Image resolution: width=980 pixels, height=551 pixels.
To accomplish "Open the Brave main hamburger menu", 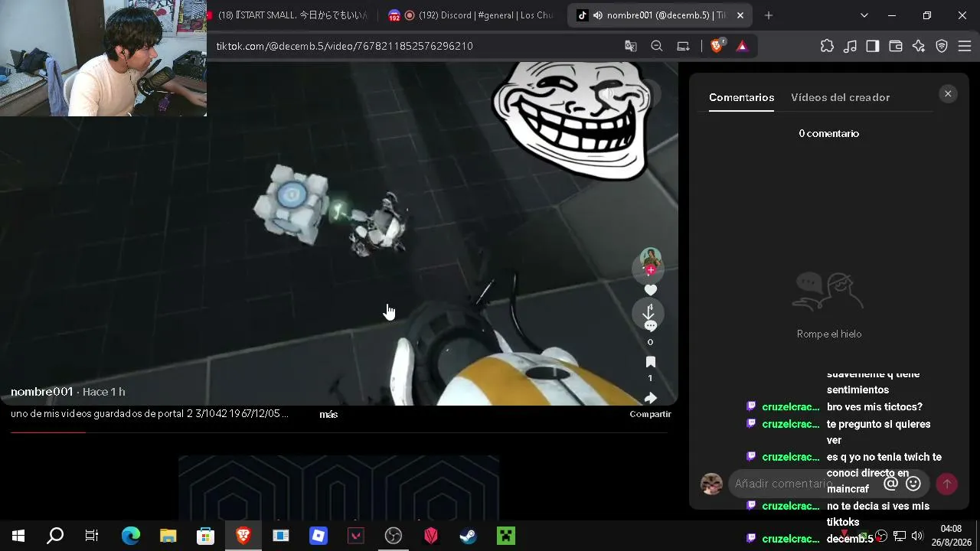I will tap(965, 46).
